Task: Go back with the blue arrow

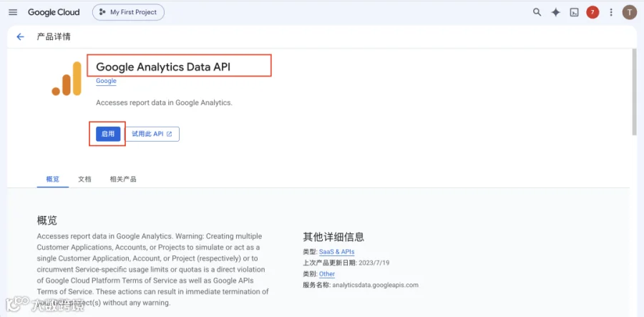Action: pos(20,37)
